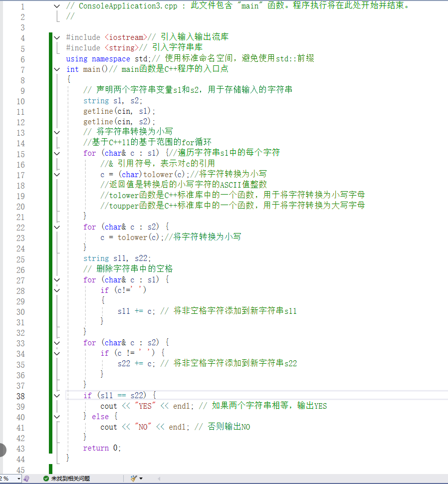Click 'getline(cin, s2);' on line 12
Screen dimensions: 448x484
(119, 122)
